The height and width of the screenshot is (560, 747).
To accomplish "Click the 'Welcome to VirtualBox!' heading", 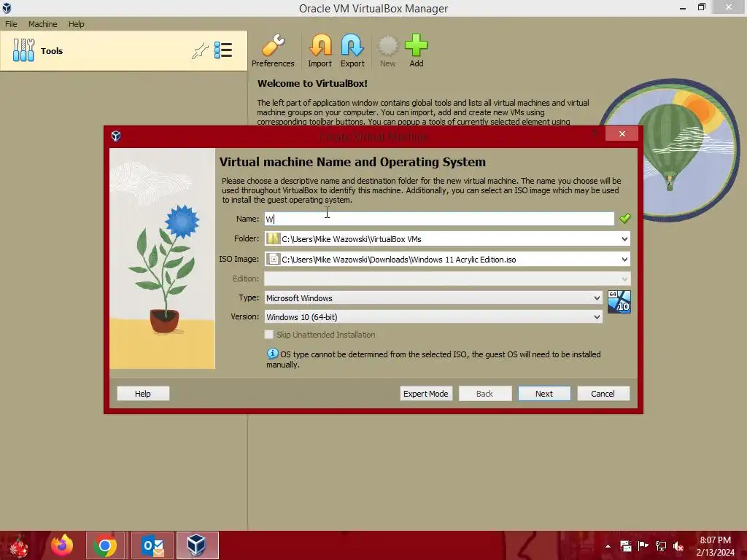I will (x=312, y=83).
